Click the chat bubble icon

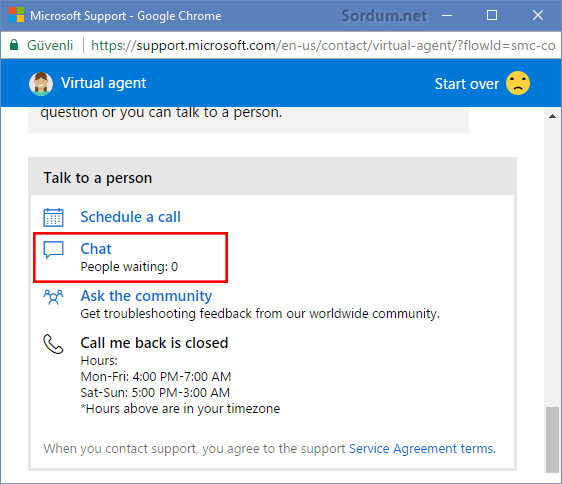53,250
